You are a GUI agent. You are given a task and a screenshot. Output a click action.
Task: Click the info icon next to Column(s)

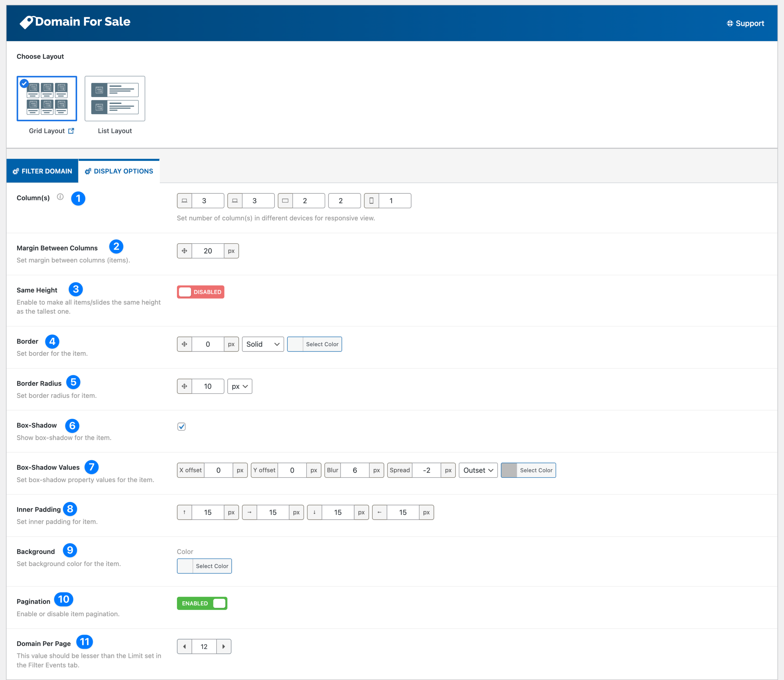pos(60,197)
